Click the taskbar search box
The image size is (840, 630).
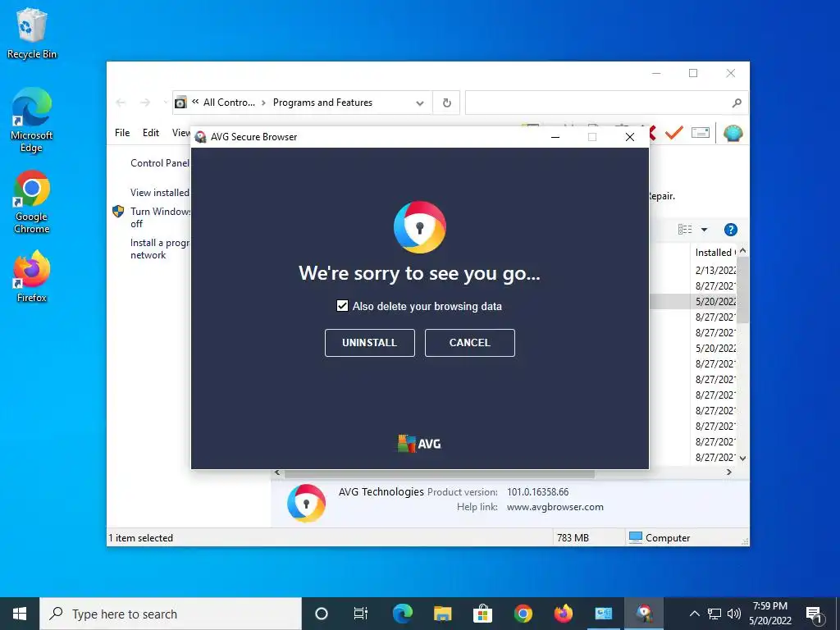171,614
